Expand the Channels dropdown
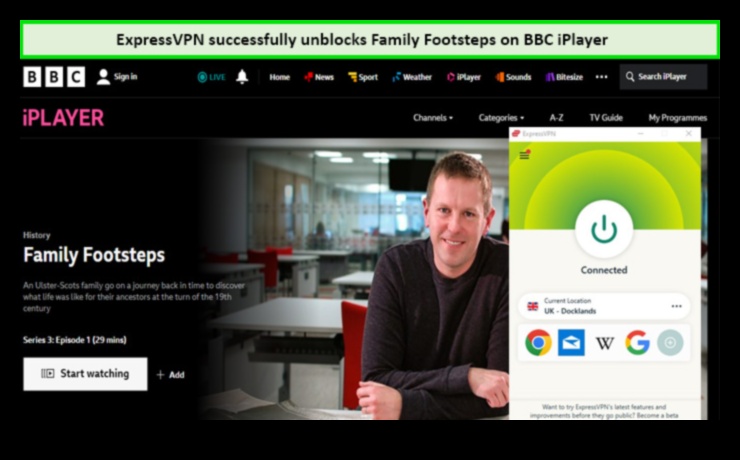This screenshot has width=740, height=460. coord(432,118)
